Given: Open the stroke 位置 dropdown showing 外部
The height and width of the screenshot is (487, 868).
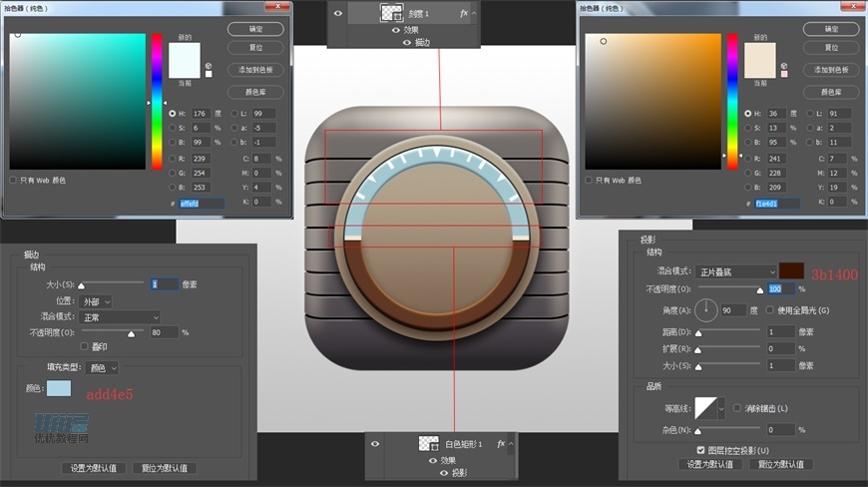Looking at the screenshot, I should coord(97,300).
